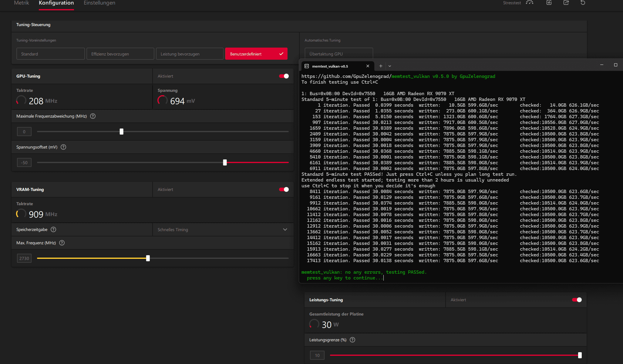Image resolution: width=623 pixels, height=364 pixels.
Task: Toggle Leistungs-Tuning Aktiviert switch
Action: pos(577,300)
